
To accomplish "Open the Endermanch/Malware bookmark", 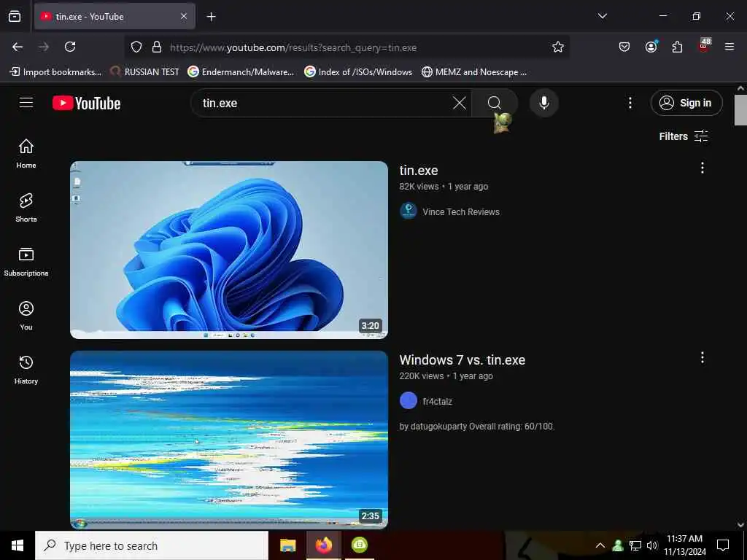I will click(241, 72).
